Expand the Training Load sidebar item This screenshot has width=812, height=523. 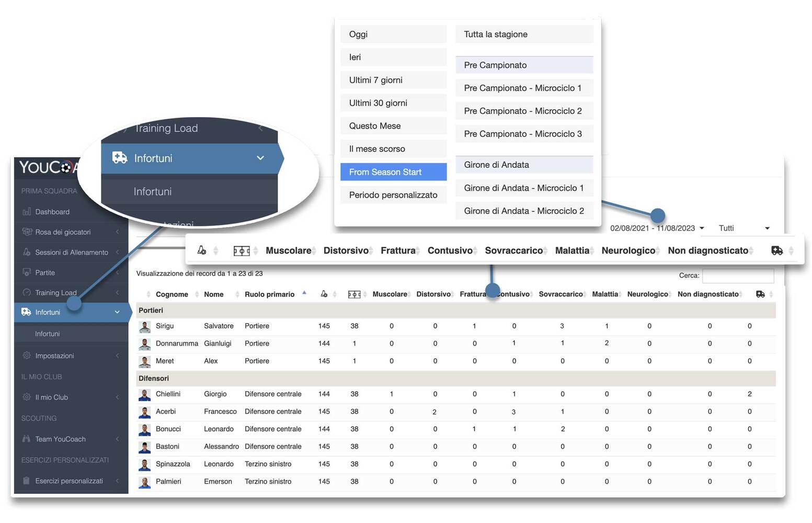[x=56, y=292]
